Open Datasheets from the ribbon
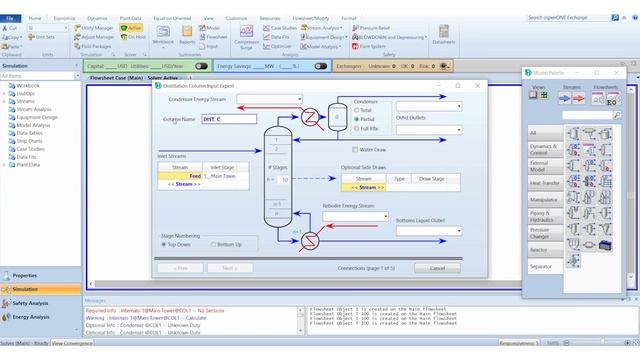This screenshot has height=360, width=640. pyautogui.click(x=444, y=34)
